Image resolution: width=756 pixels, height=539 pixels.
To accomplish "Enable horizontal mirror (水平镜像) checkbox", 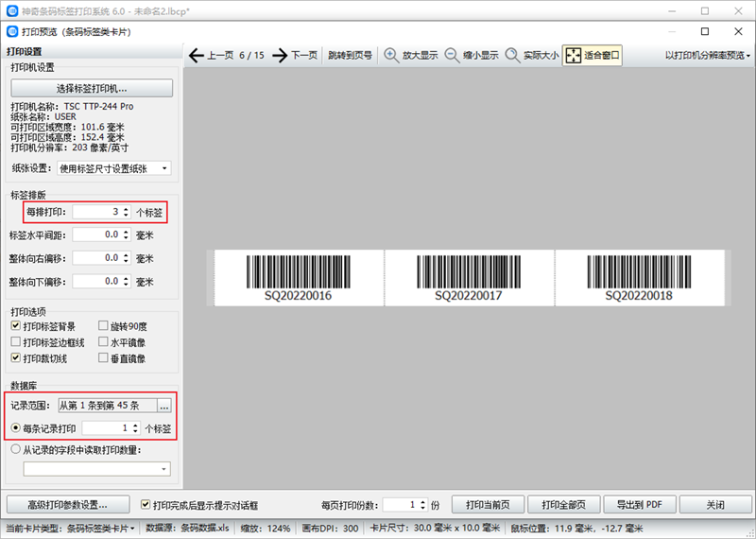I will point(103,342).
